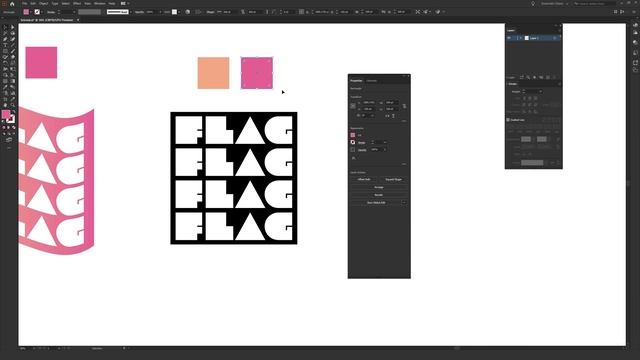Open the brush definition Basic dropdown
This screenshot has width=640, height=360.
(131, 12)
